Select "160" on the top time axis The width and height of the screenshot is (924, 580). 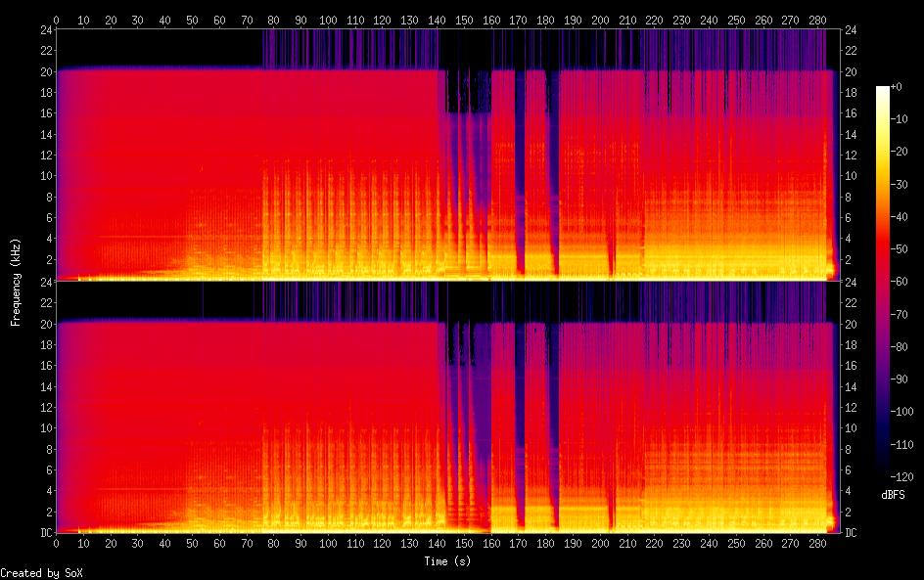pos(491,20)
